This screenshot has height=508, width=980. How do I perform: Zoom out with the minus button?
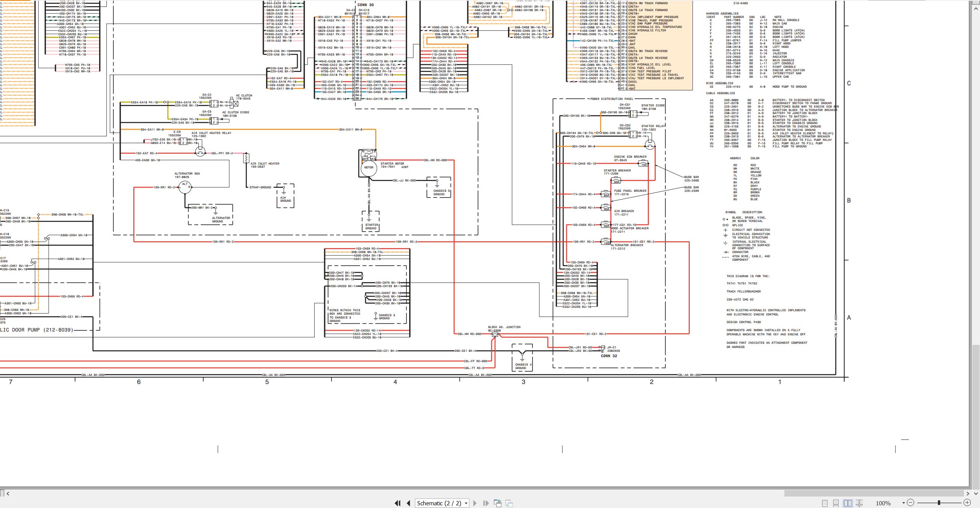(911, 503)
